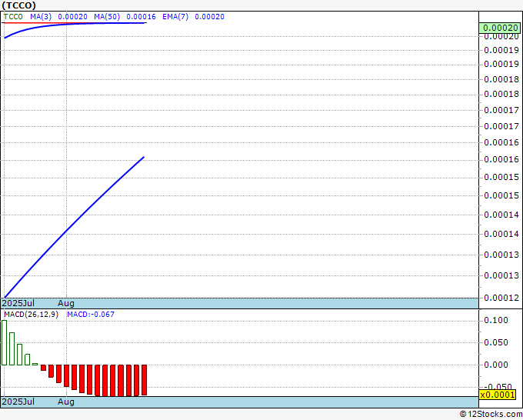Click the MA(50) legend label

coord(107,17)
